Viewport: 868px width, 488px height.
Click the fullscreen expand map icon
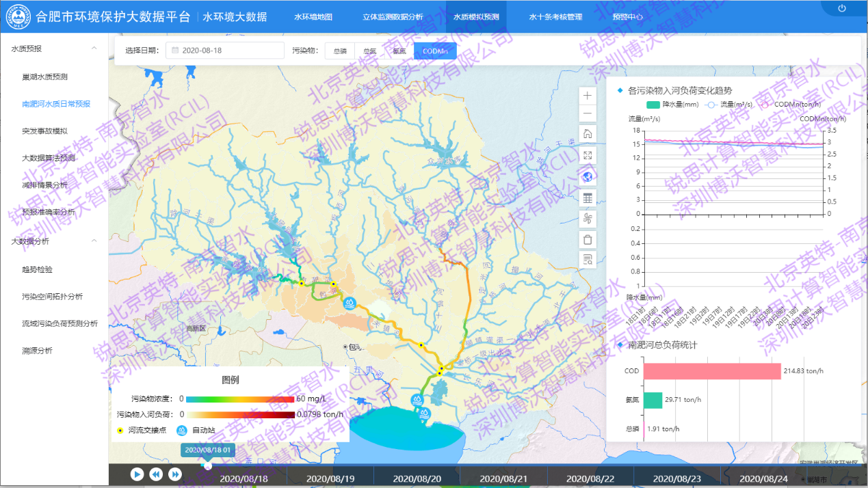588,155
